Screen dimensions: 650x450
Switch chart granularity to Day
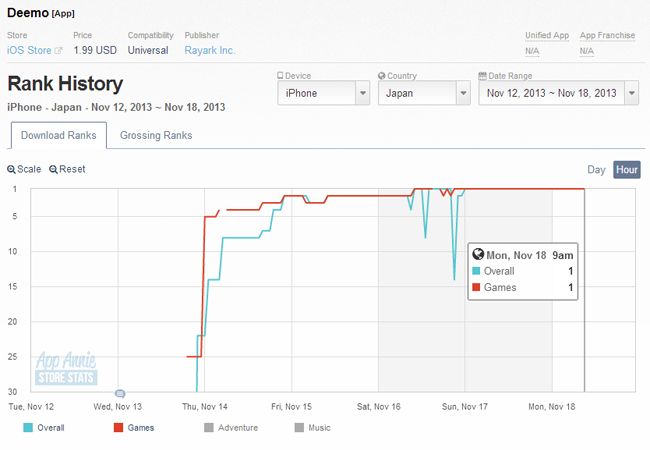pos(596,170)
